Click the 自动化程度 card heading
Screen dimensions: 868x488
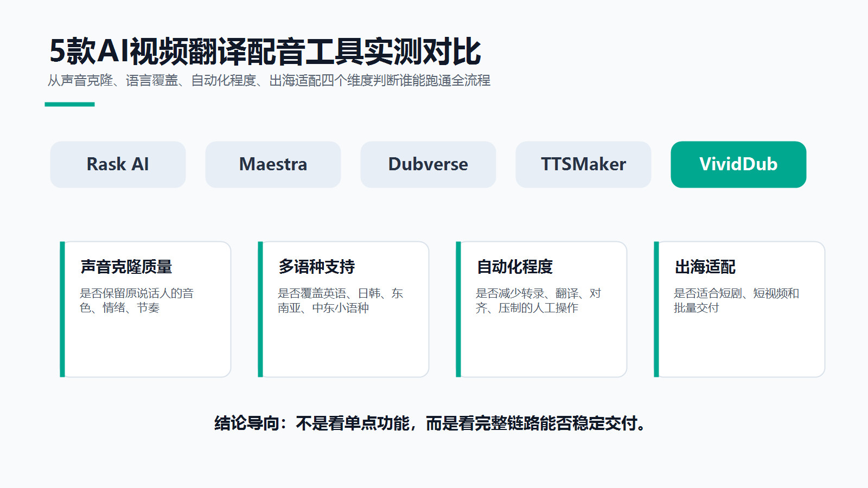click(514, 267)
